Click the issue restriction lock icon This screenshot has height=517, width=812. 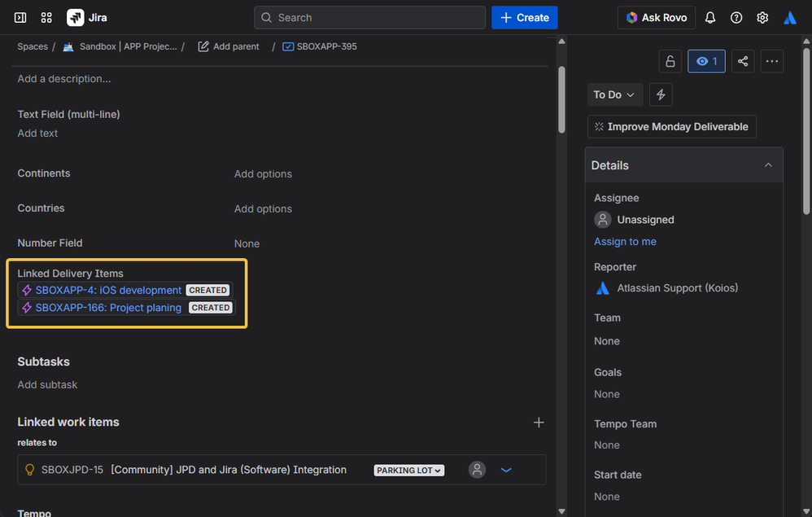[670, 61]
